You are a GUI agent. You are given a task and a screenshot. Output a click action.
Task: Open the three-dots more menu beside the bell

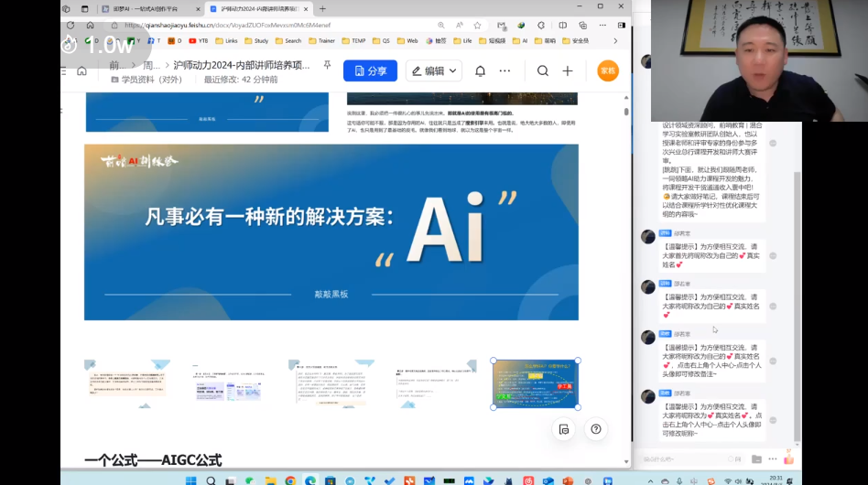(505, 70)
